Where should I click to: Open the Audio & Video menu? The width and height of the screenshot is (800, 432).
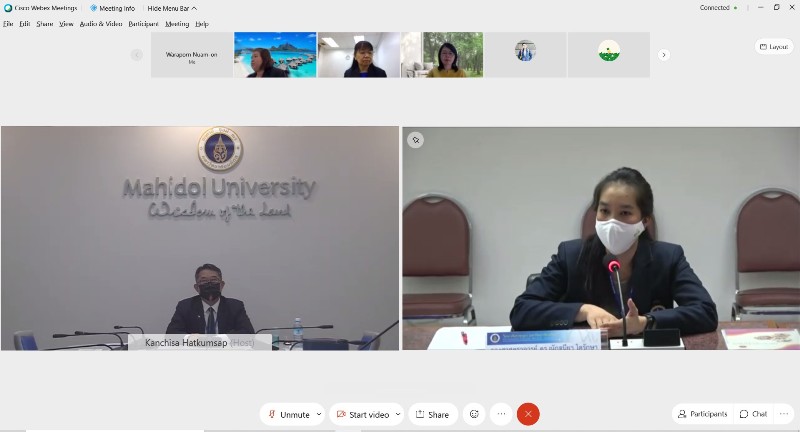(x=101, y=23)
